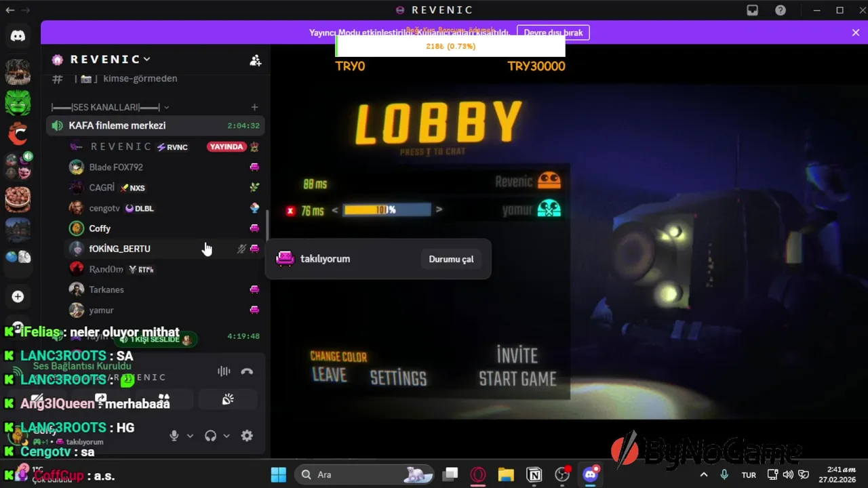
Task: Open Task View on the taskbar
Action: pyautogui.click(x=450, y=474)
